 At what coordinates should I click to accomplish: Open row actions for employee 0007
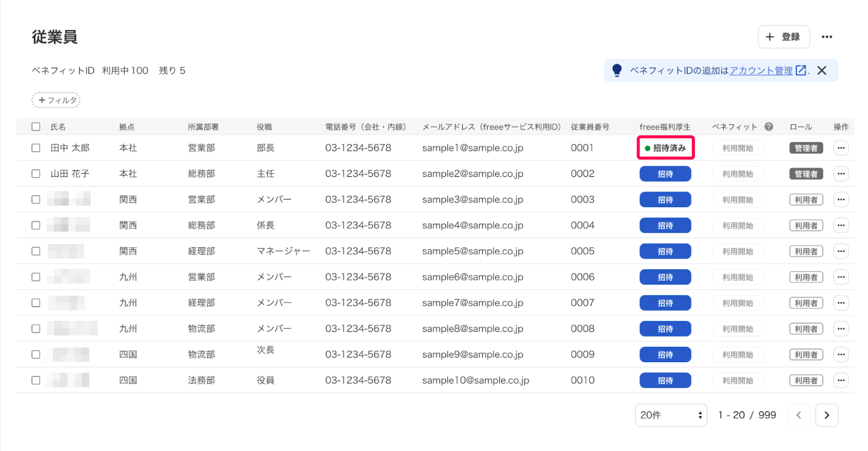click(x=841, y=303)
